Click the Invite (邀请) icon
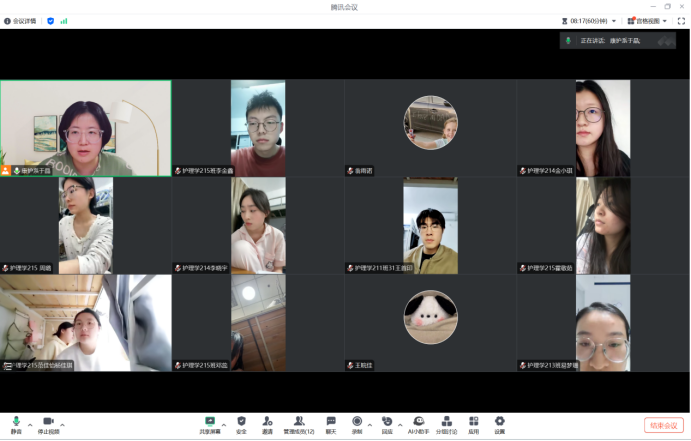 click(267, 424)
